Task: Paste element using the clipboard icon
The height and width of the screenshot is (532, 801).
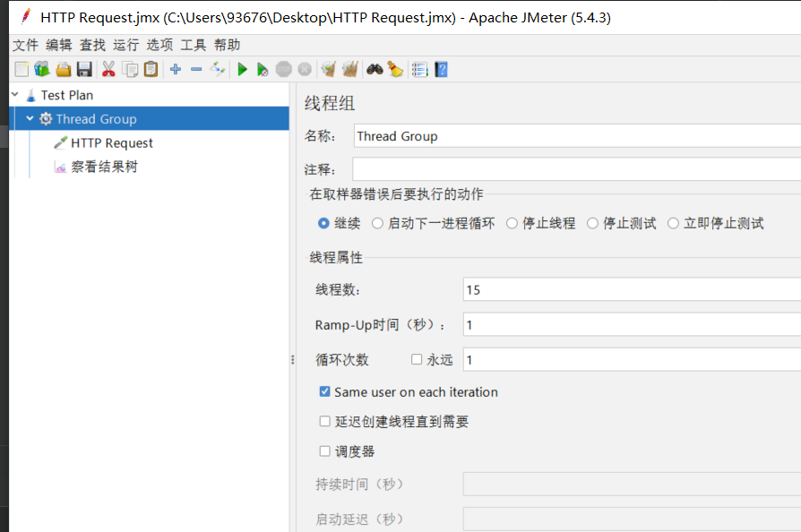Action: (x=151, y=69)
